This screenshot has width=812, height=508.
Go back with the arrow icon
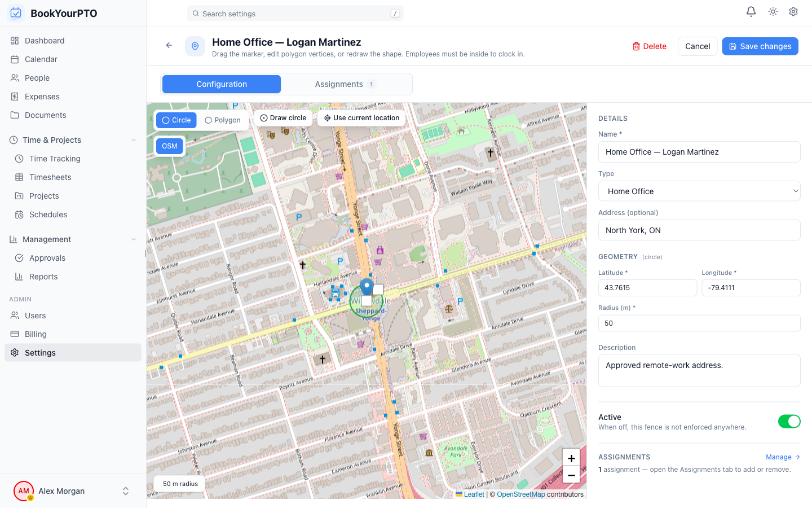[169, 45]
